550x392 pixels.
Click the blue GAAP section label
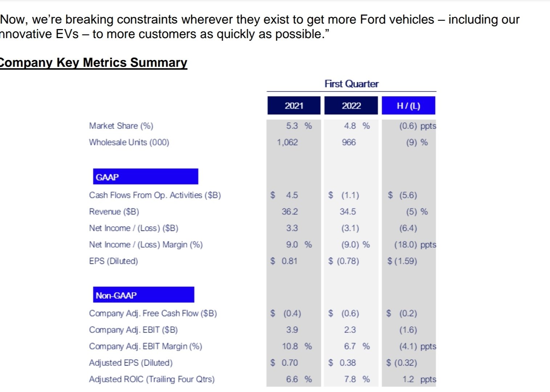point(145,177)
